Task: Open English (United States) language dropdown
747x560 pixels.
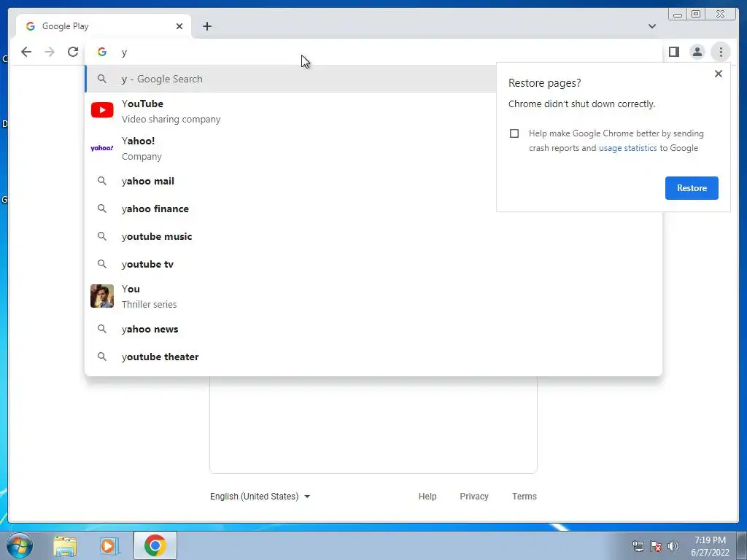Action: click(x=260, y=496)
